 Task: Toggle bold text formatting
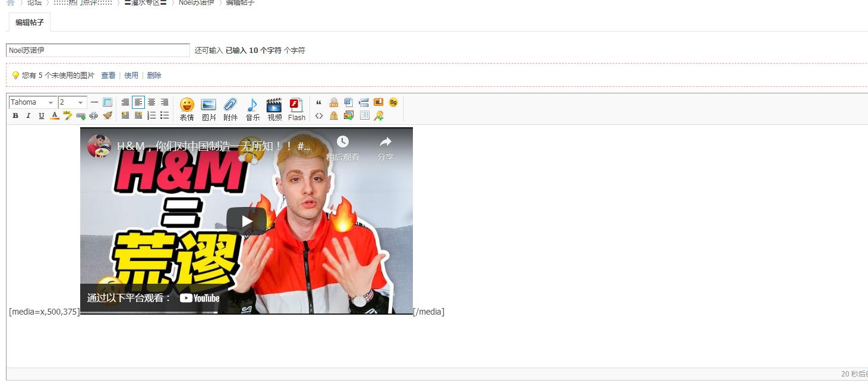tap(15, 116)
